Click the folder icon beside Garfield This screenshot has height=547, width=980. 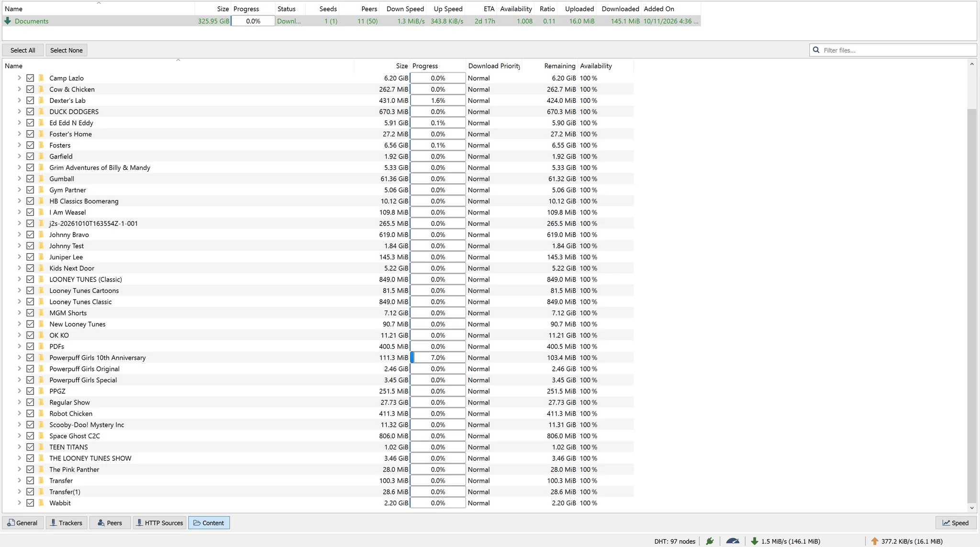41,156
